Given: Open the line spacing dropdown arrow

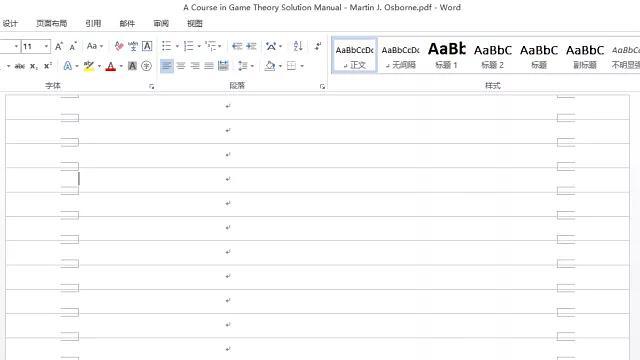Looking at the screenshot, I should 253,66.
